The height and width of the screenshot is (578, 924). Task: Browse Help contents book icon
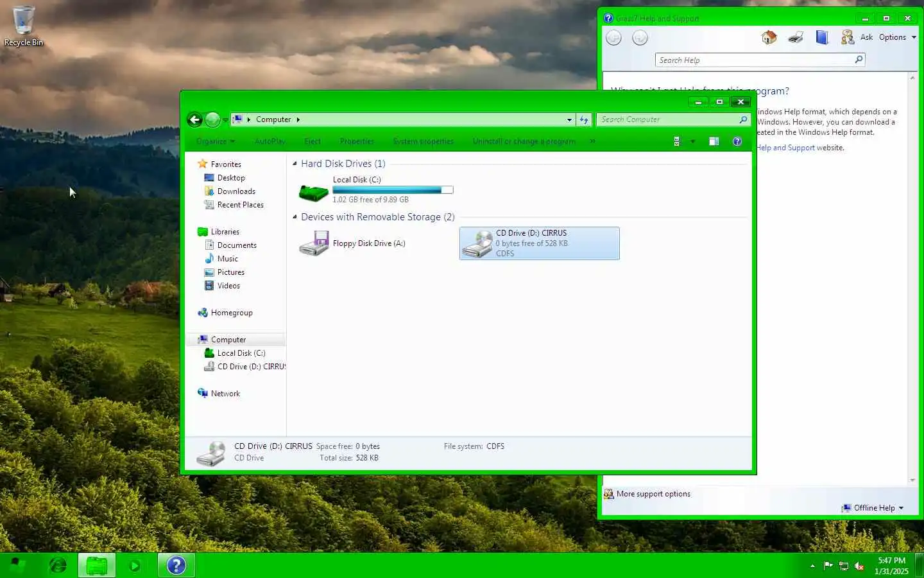pos(822,37)
